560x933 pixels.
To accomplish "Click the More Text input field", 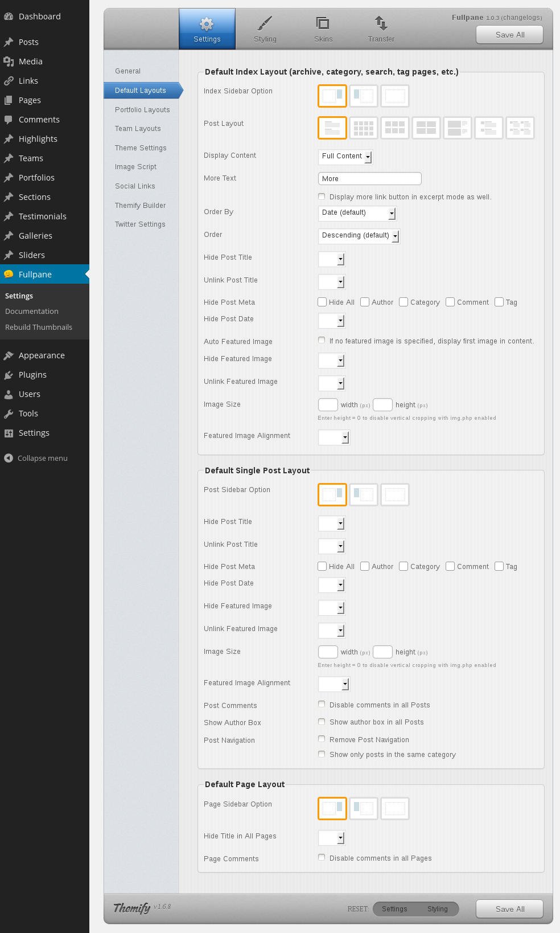I will (x=369, y=179).
